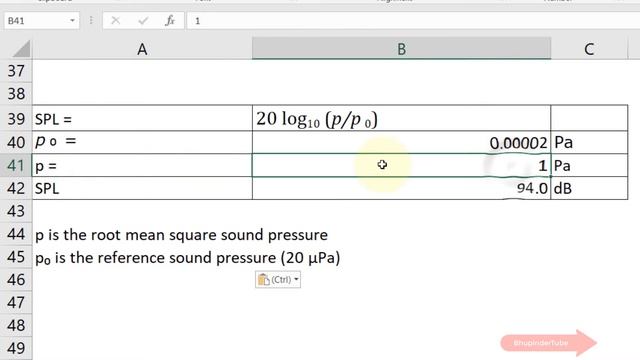
Task: Click the 'dB' unit cell
Action: [x=589, y=188]
